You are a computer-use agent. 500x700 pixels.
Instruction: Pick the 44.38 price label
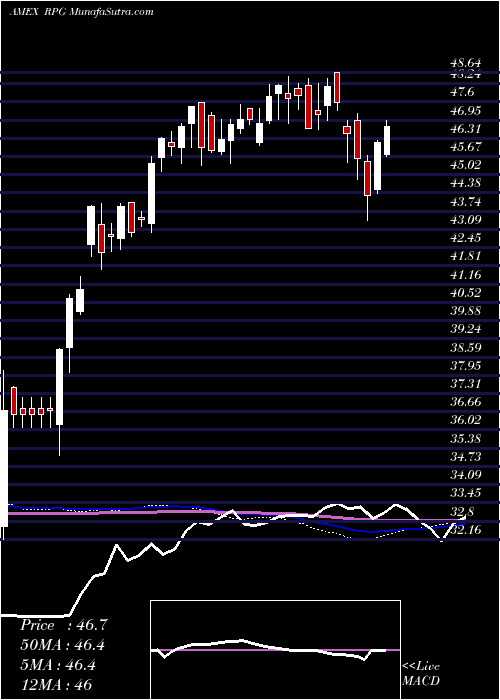465,183
